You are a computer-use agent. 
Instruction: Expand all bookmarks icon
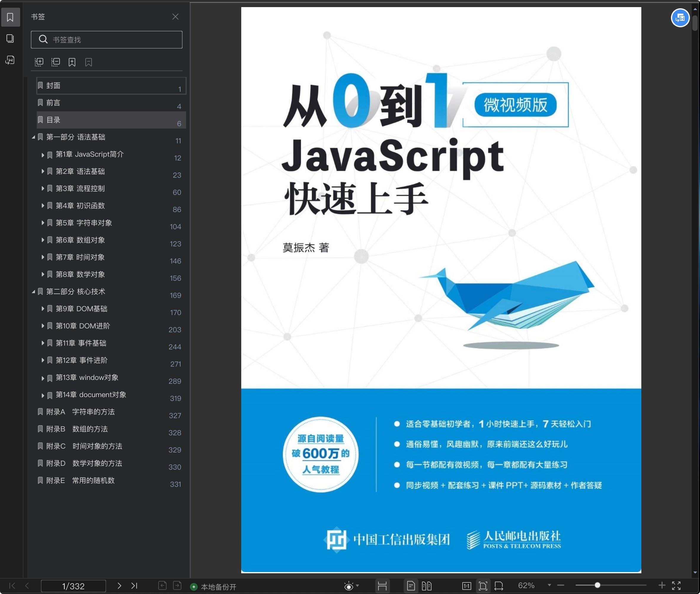point(39,62)
